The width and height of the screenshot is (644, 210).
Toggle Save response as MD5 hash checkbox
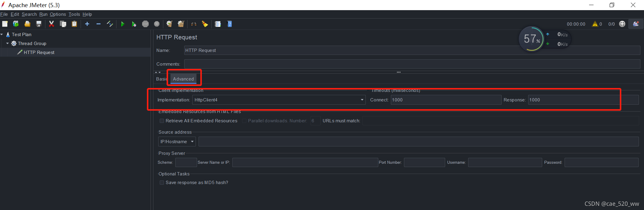point(162,183)
